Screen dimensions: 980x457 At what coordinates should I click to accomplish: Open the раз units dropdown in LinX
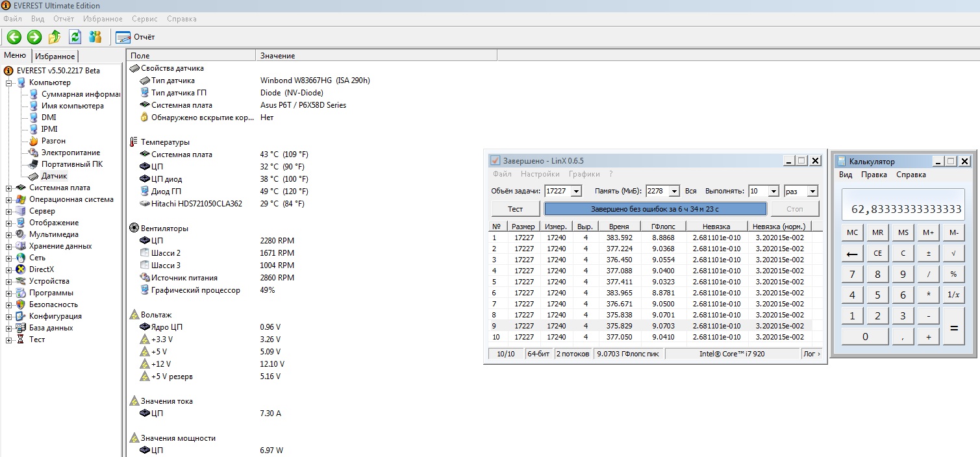coord(812,191)
